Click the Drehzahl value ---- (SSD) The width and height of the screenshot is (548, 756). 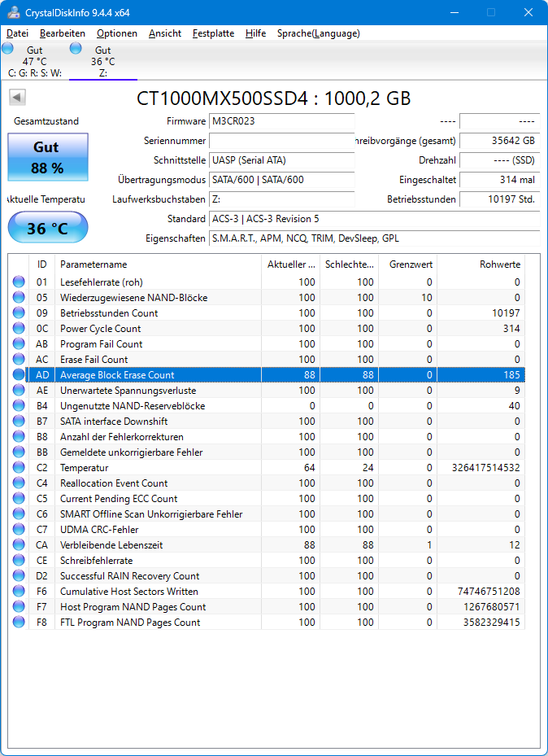click(x=500, y=160)
